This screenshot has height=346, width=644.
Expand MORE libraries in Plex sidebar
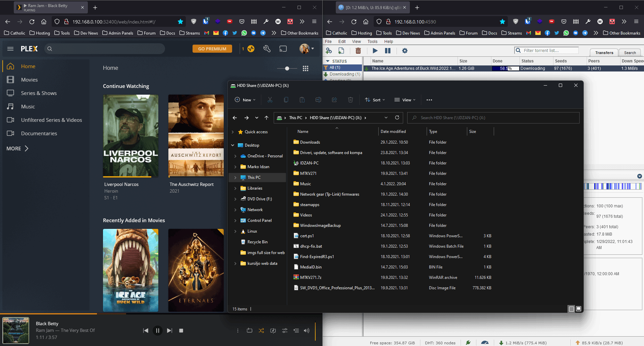(x=17, y=148)
